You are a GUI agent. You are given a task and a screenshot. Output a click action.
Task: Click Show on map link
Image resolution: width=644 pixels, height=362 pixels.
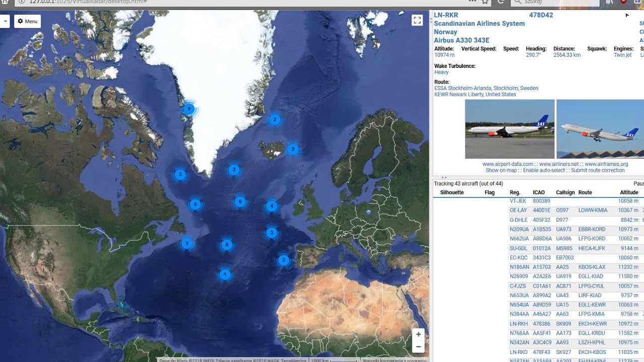(501, 170)
